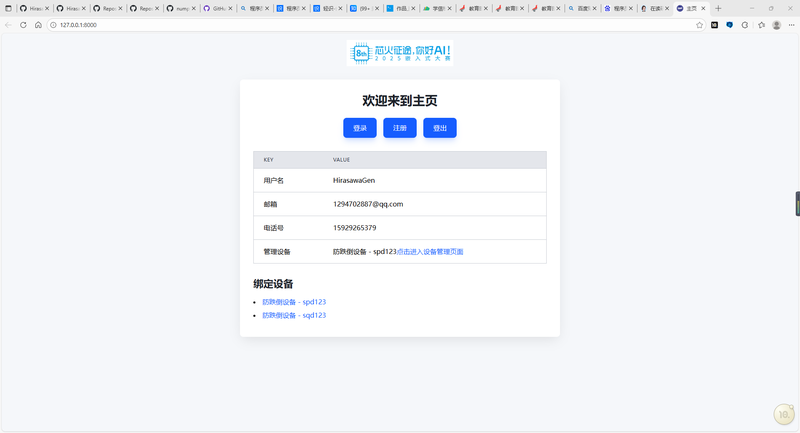Select the email 1294702887@qq.com

368,204
